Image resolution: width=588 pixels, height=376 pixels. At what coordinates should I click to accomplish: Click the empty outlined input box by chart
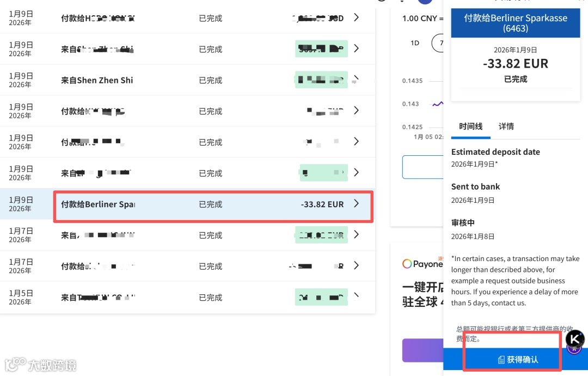[x=423, y=167]
